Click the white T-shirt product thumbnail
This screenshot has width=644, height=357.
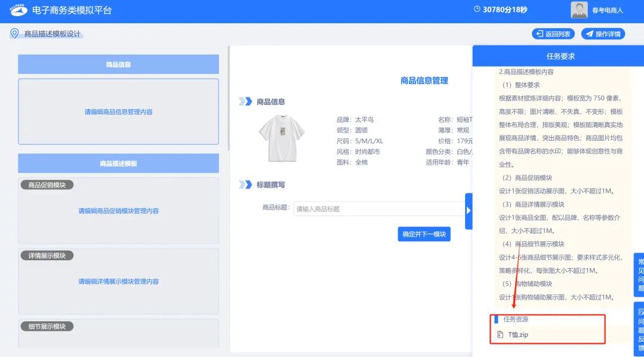pos(281,138)
